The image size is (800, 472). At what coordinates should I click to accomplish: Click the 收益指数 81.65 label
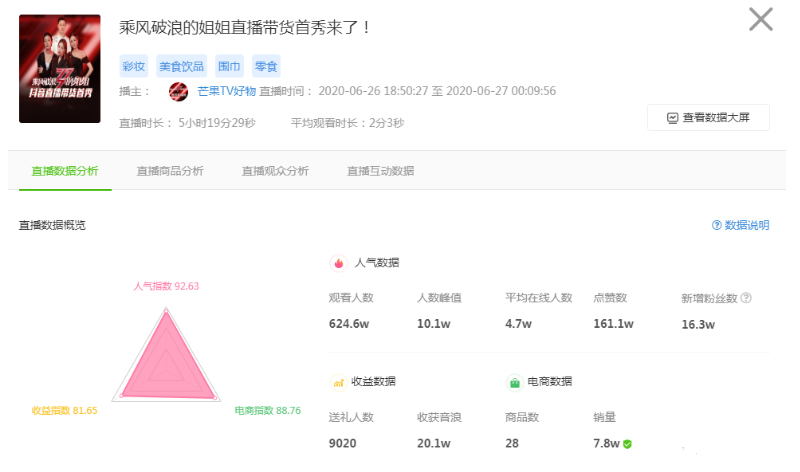[64, 411]
